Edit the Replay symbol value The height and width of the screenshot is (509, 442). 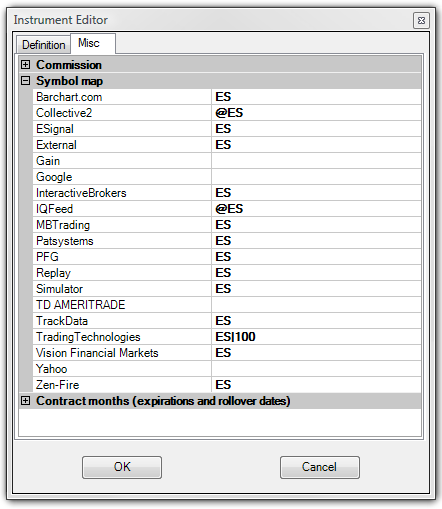(x=316, y=273)
